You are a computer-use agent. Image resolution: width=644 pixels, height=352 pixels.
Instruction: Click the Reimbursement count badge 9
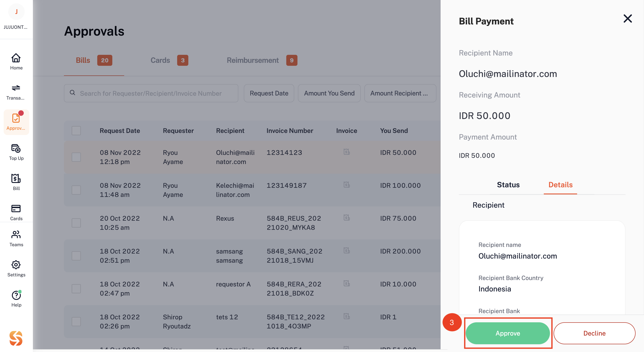[292, 60]
